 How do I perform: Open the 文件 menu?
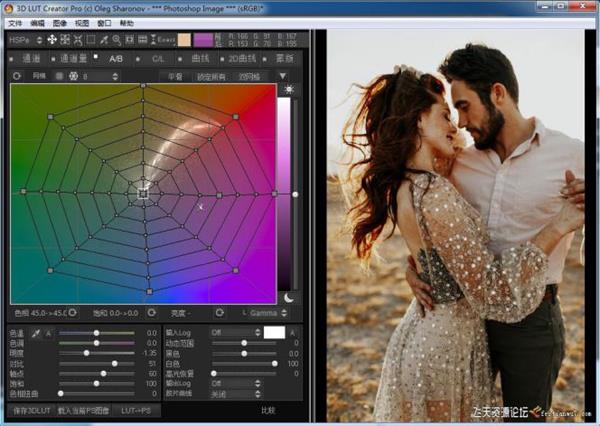coord(15,22)
